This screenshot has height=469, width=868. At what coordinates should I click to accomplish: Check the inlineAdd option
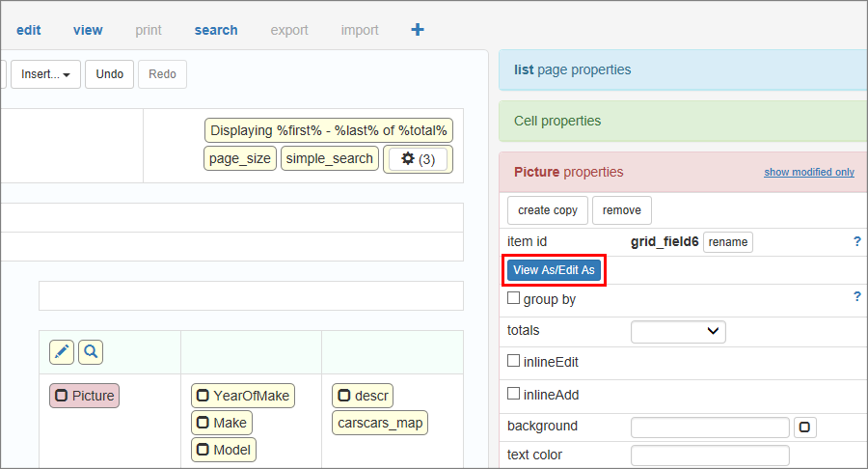click(514, 395)
